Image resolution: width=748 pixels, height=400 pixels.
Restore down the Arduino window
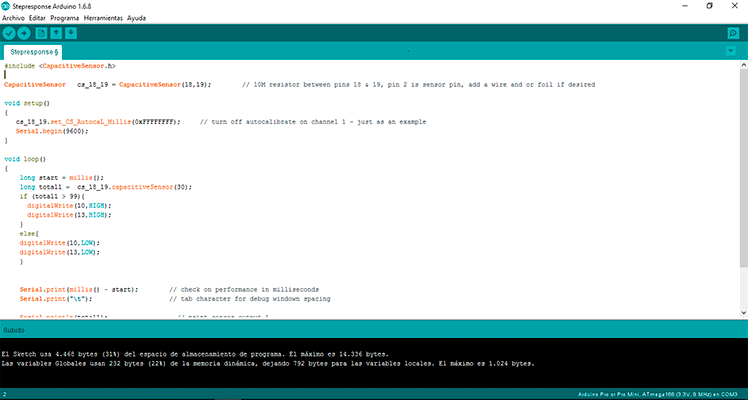tap(709, 6)
